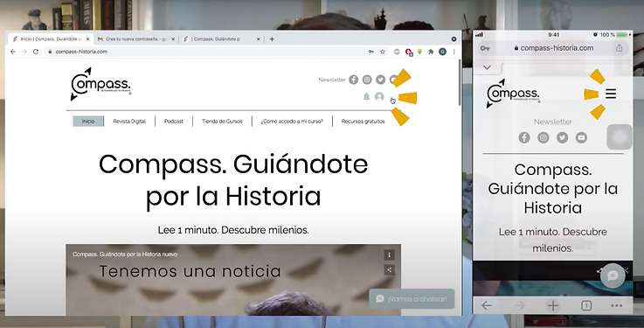This screenshot has height=328, width=644.
Task: Click Newsletter link on mobile site
Action: pyautogui.click(x=553, y=122)
